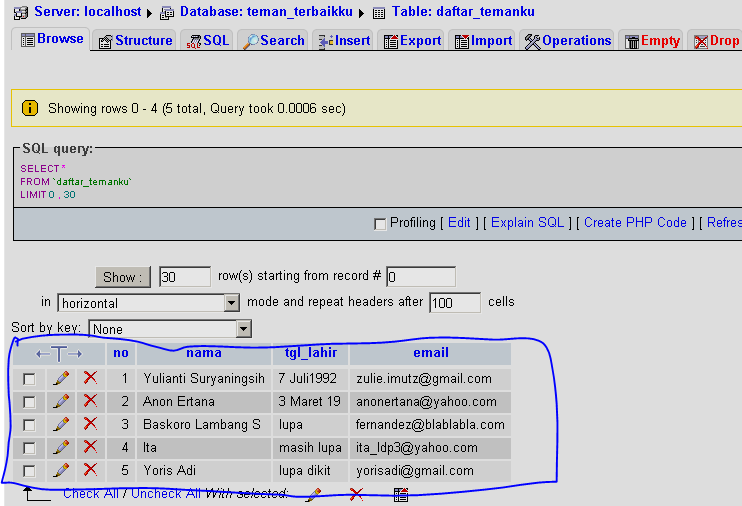Click the table icon in the breadcrumb
Screen dimensions: 742x506
point(379,13)
